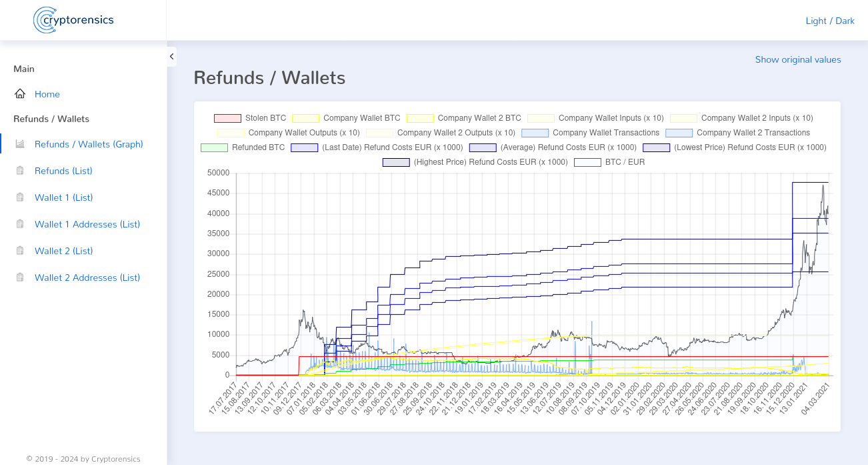Click the chart icon for Refunds / Wallets (Graph)
Viewport: 868px width, 465px height.
coord(20,144)
